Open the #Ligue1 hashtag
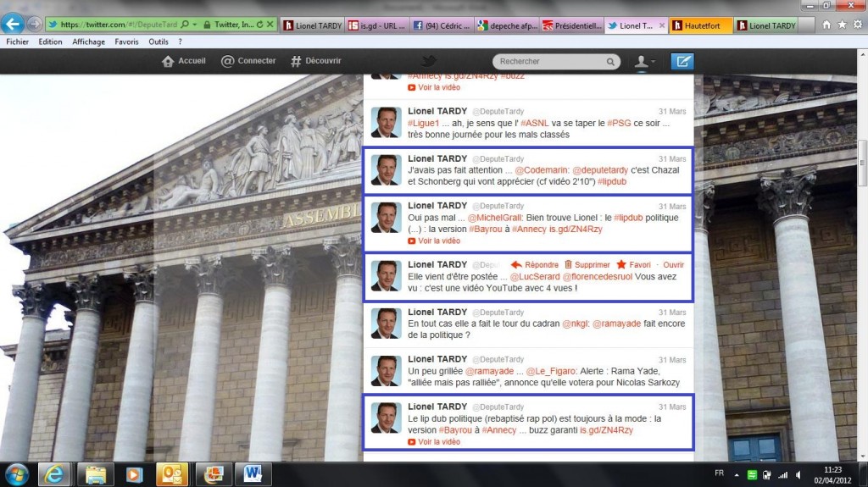This screenshot has height=487, width=868. pyautogui.click(x=423, y=123)
